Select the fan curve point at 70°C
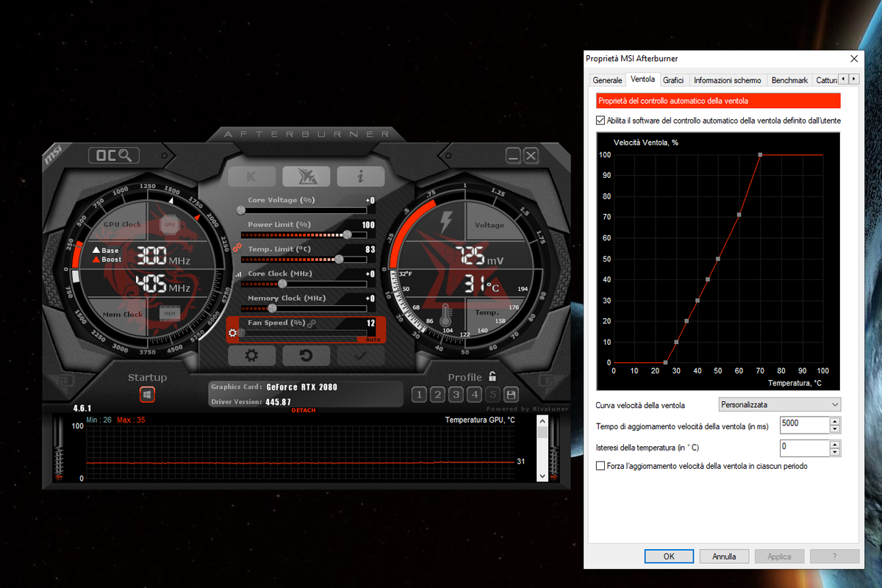The height and width of the screenshot is (588, 882). coord(760,154)
